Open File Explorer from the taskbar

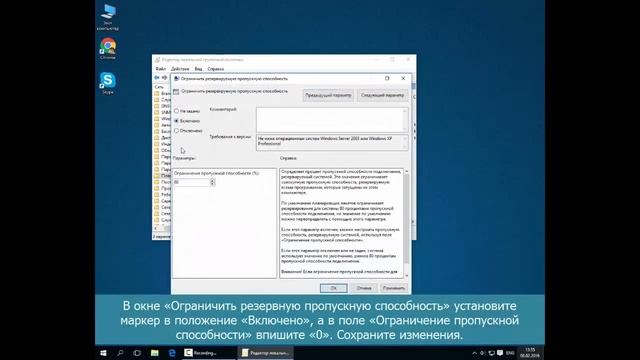[155, 353]
